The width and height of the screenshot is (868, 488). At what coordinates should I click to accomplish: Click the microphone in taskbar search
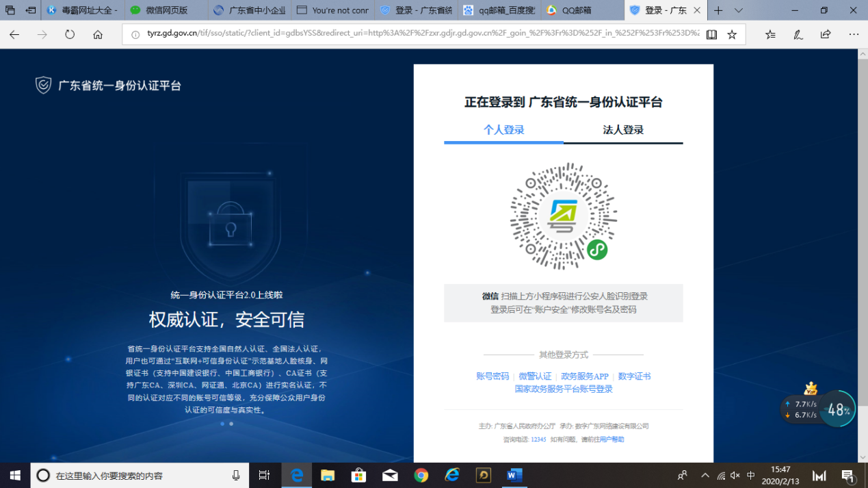[236, 475]
